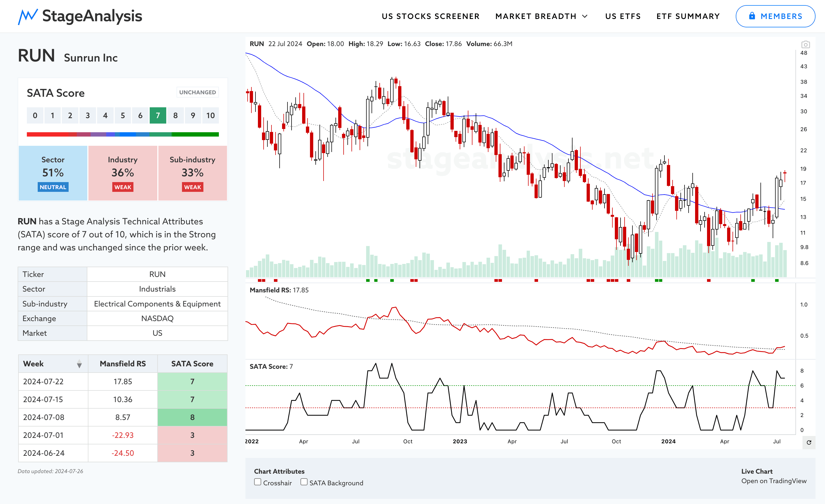
Task: Sort table by Week arrow icon
Action: (x=79, y=364)
